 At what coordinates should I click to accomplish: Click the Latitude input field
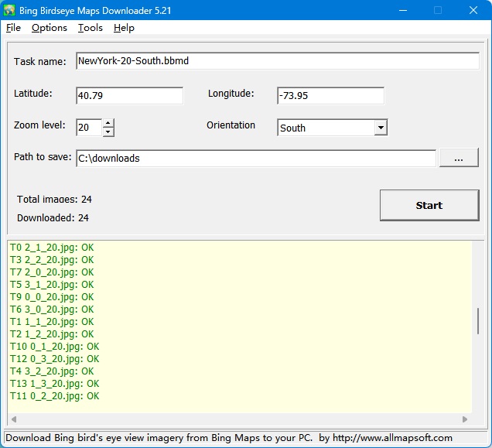point(129,96)
